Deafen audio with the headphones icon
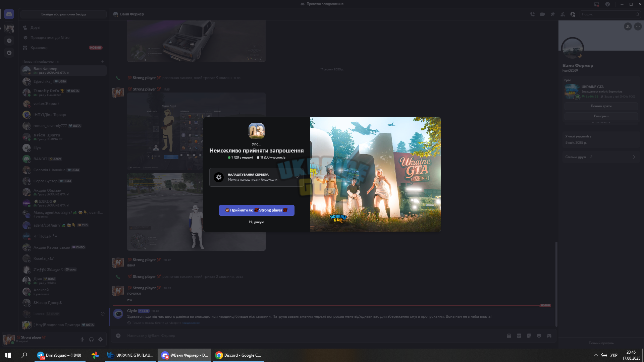Viewport: 644px width, 362px height. 91,339
